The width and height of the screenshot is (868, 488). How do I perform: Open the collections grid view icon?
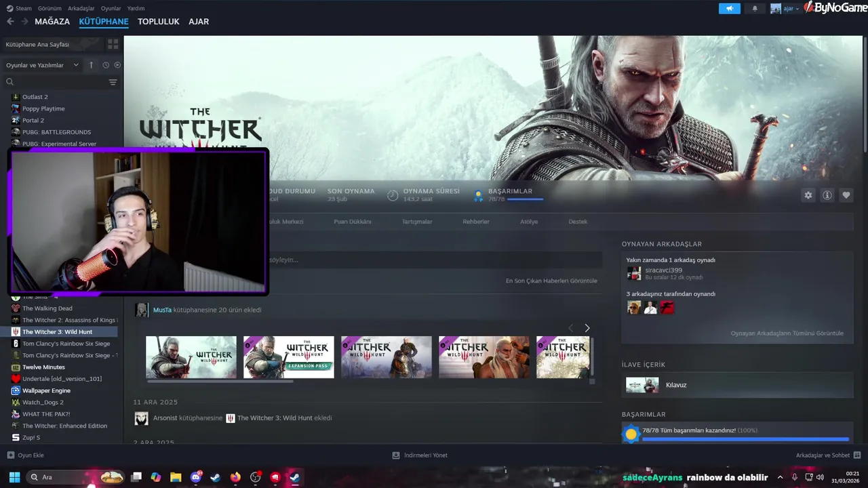(x=113, y=44)
